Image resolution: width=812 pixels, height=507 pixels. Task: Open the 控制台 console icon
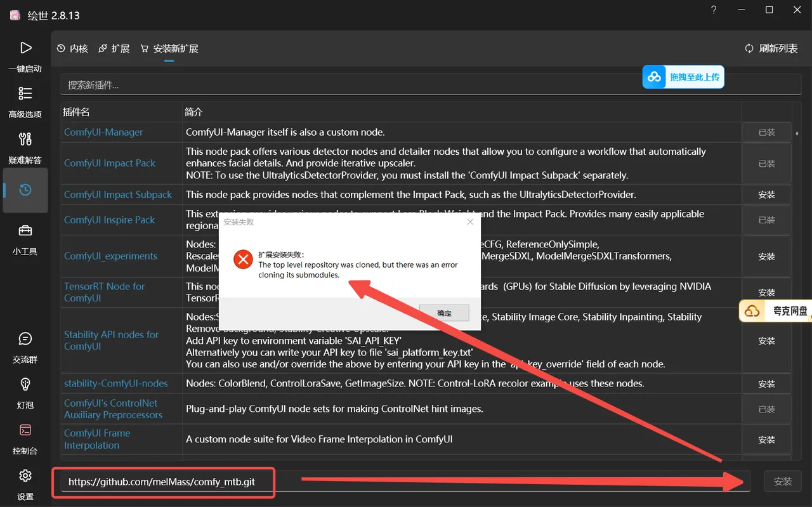pyautogui.click(x=25, y=431)
